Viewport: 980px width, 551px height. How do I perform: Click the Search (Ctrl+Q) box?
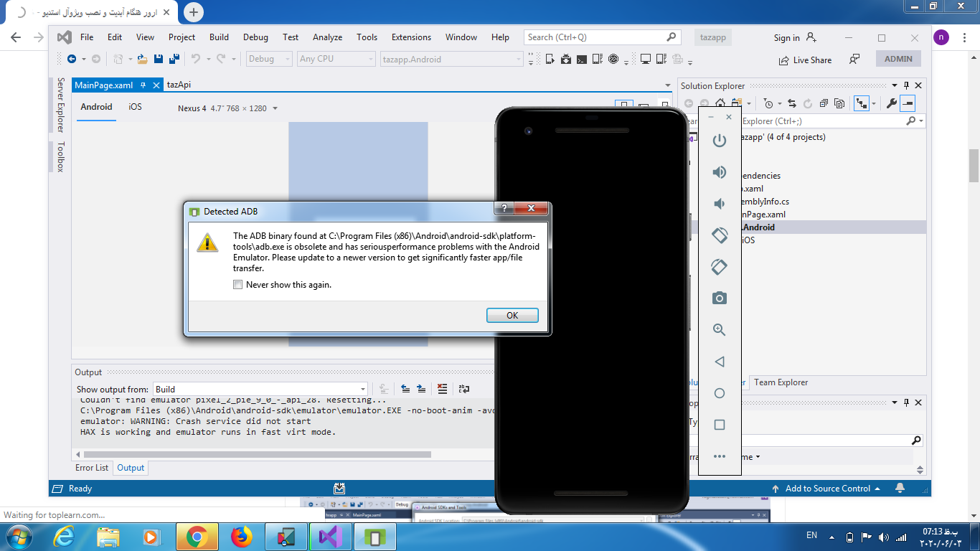click(601, 37)
